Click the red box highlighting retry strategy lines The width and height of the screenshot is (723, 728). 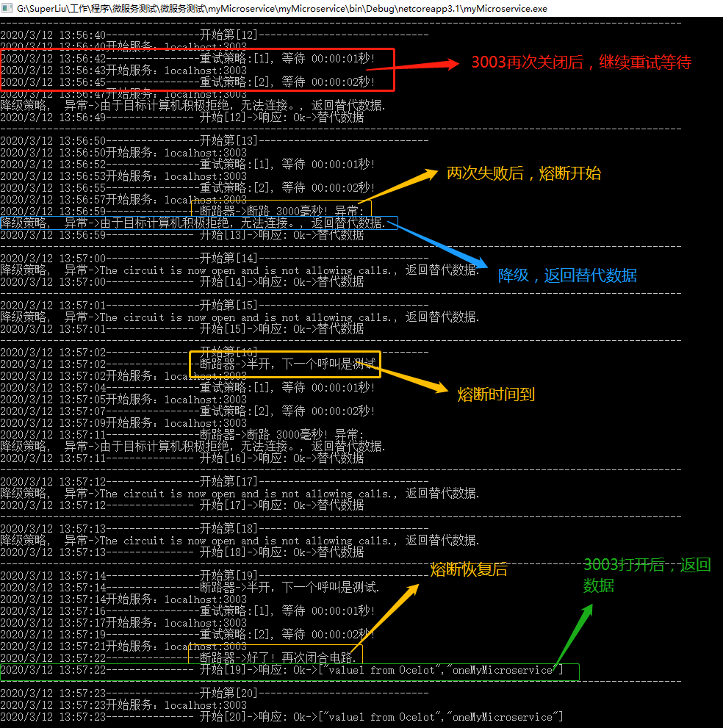[198, 70]
